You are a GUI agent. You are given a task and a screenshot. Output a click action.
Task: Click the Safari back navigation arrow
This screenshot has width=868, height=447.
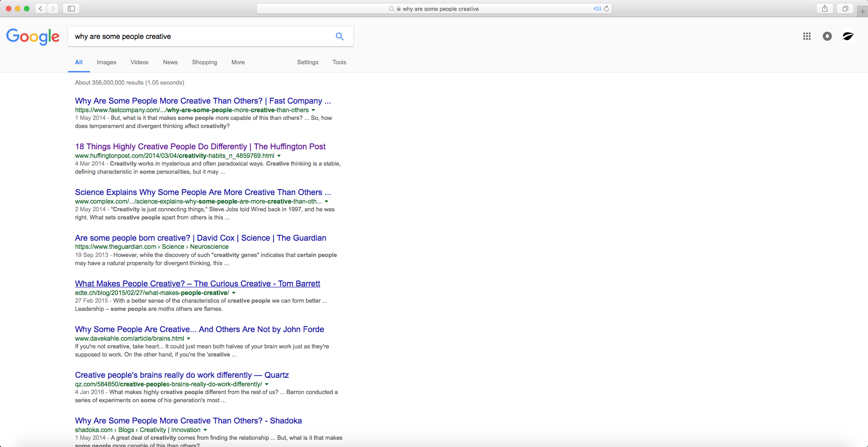41,9
